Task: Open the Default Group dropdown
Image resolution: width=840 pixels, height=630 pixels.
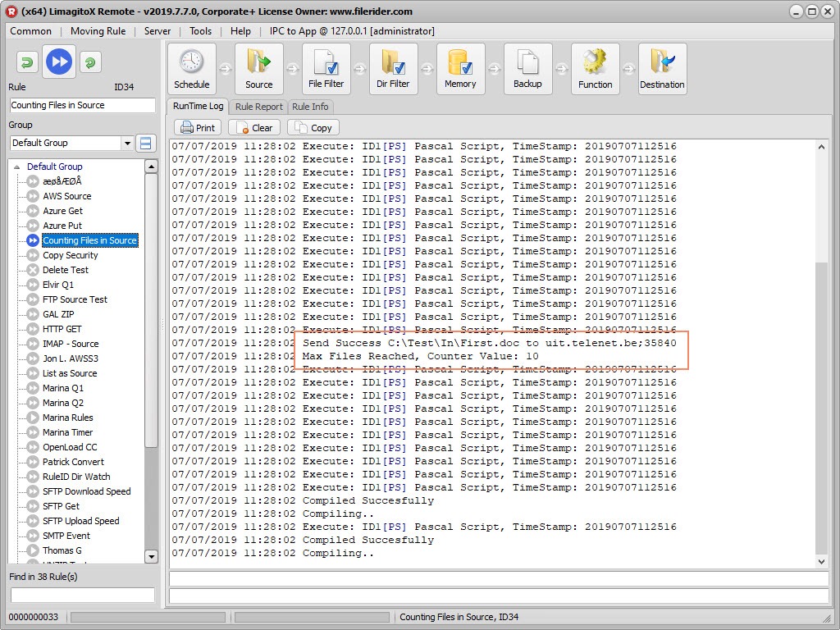Action: (127, 143)
